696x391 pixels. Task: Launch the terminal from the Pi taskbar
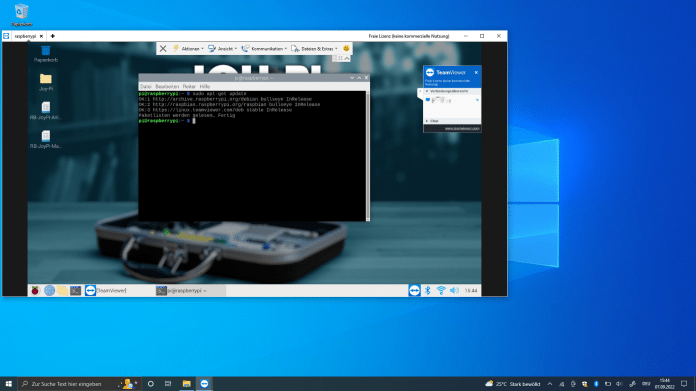(75, 291)
